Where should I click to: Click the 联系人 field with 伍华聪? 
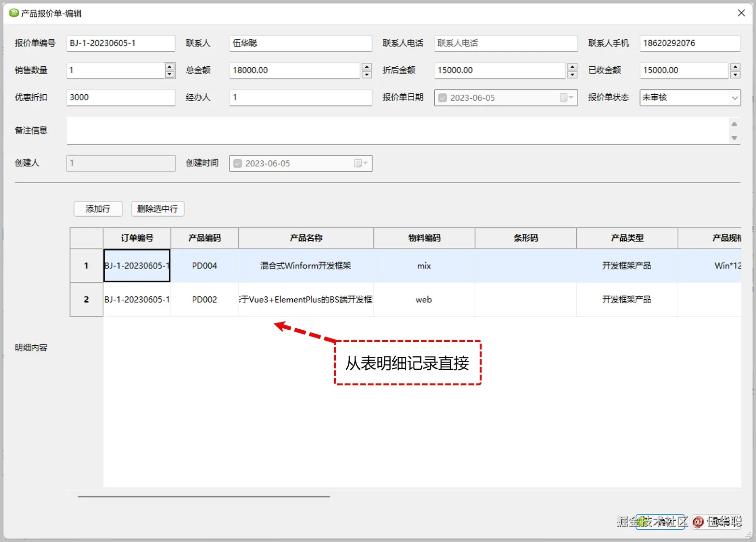[x=300, y=43]
